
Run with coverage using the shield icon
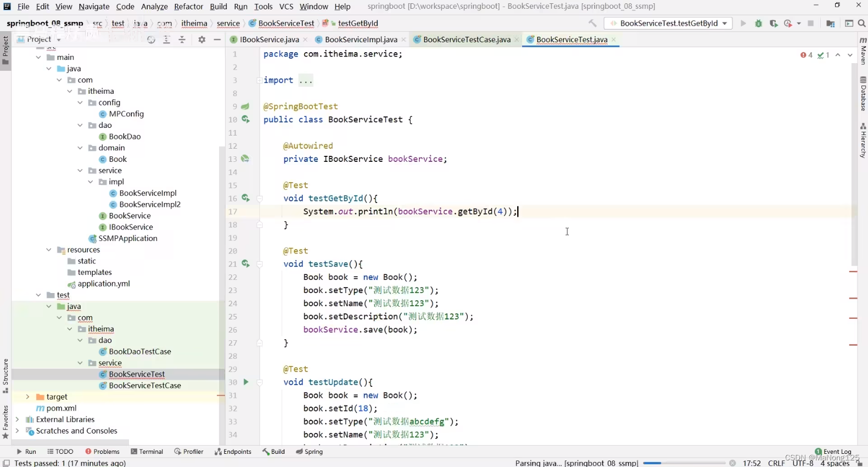(x=774, y=23)
